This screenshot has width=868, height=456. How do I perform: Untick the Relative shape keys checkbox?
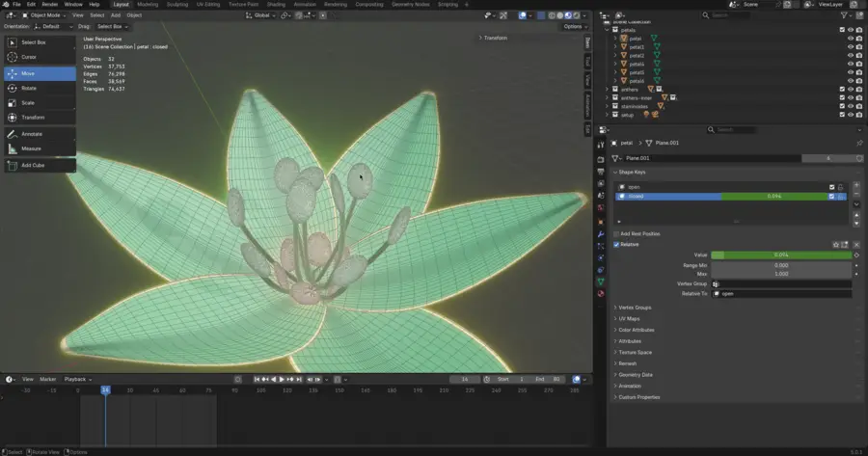coord(616,245)
